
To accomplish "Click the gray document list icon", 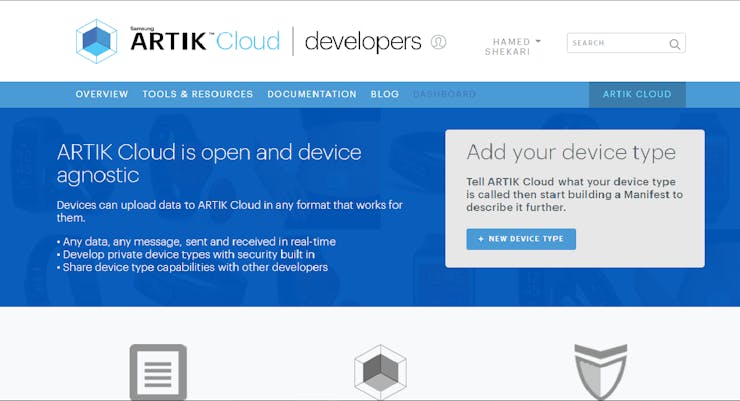I will (x=158, y=372).
